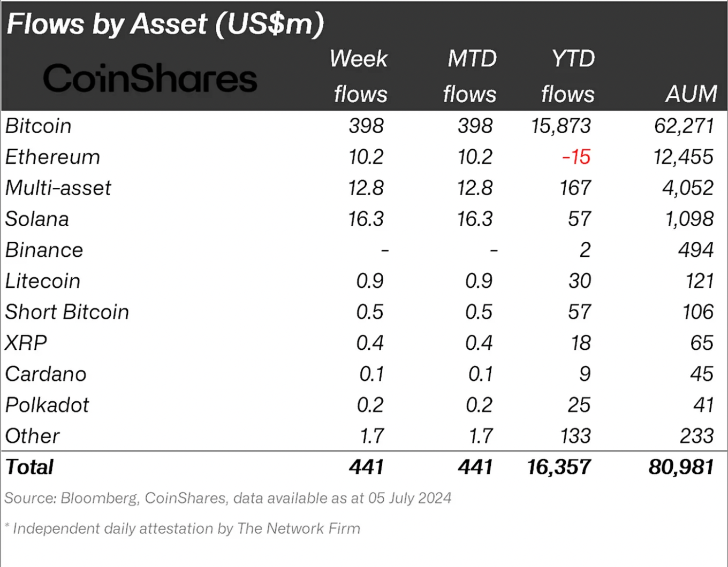
Task: Select the YTD flows column header
Action: tap(569, 76)
